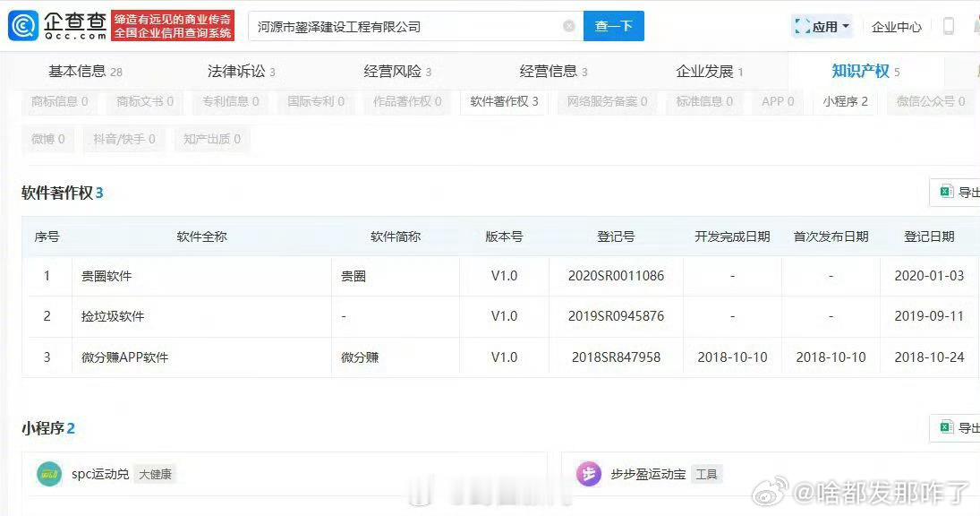Clear the search box with the X icon
The height and width of the screenshot is (516, 980).
point(568,26)
